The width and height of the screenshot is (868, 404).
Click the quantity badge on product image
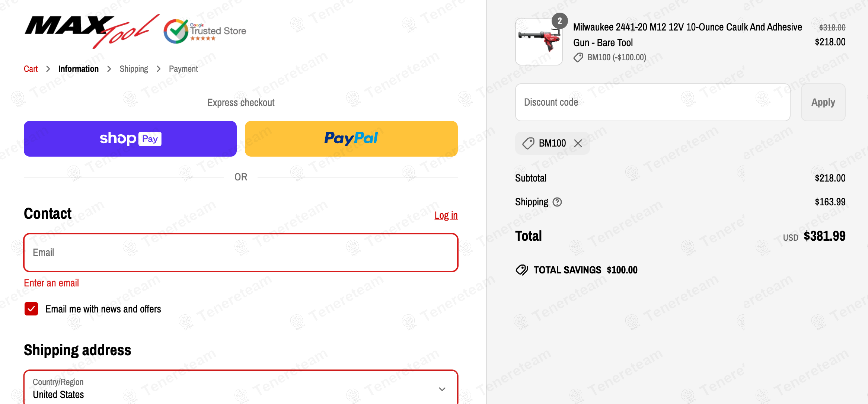559,21
